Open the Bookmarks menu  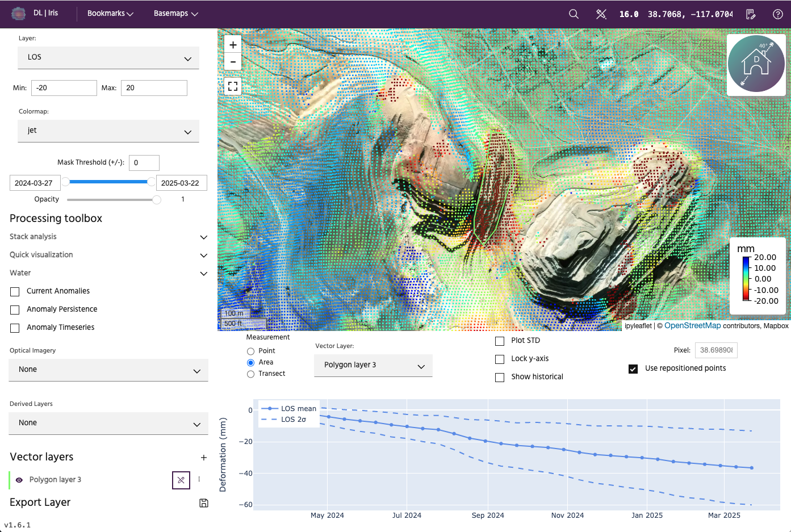click(110, 14)
